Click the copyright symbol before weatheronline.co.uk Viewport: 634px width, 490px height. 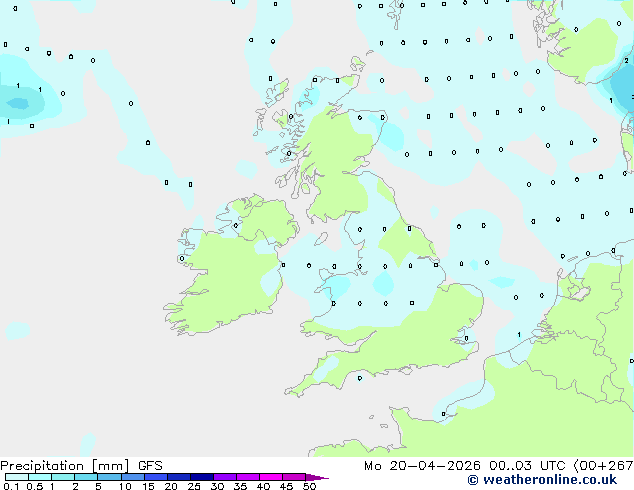click(472, 480)
